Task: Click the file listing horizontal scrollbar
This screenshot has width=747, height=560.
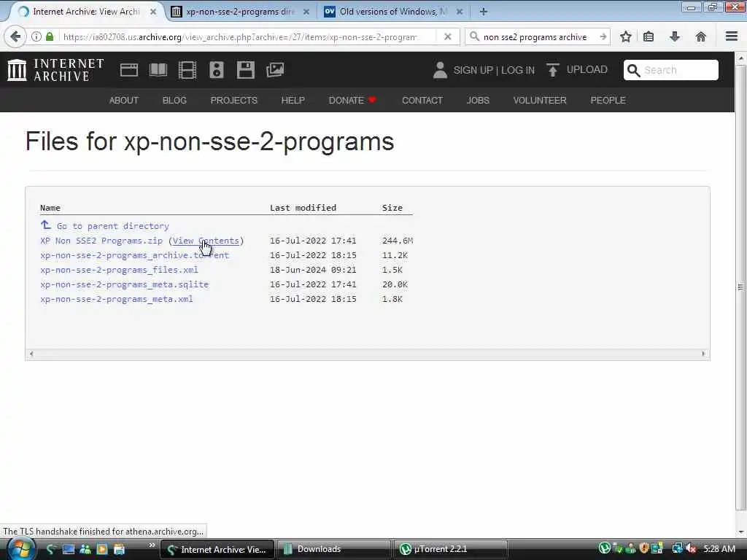Action: click(x=367, y=354)
